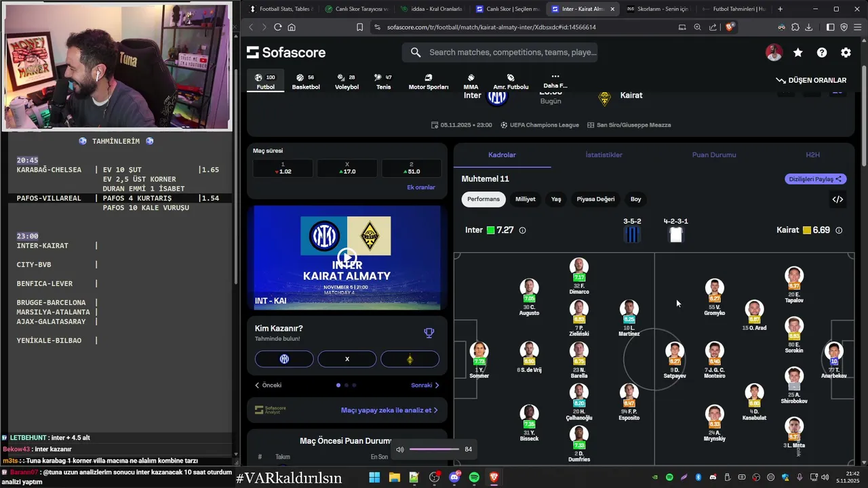Show Kairat rating info icon

coord(839,230)
